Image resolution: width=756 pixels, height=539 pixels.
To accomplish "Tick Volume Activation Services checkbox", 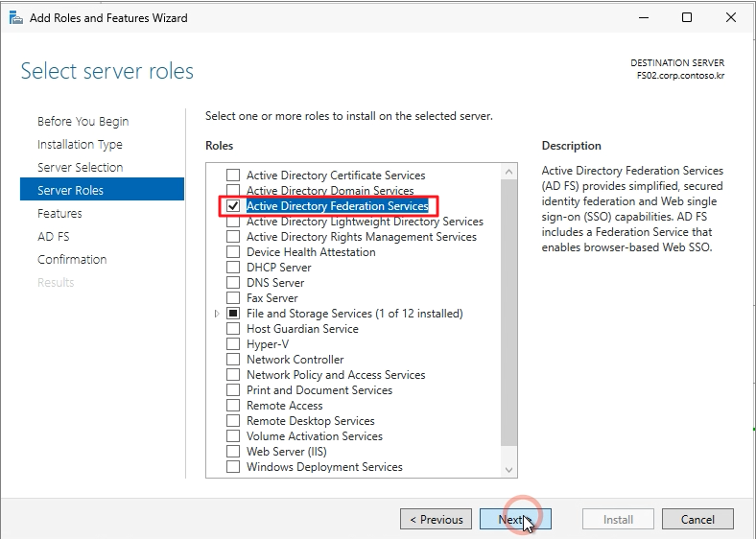I will [x=233, y=436].
